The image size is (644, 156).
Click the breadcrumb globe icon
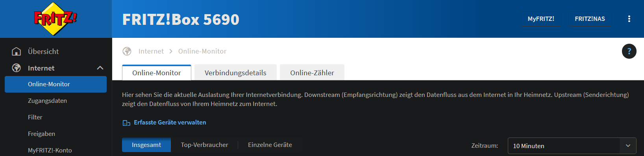click(127, 51)
